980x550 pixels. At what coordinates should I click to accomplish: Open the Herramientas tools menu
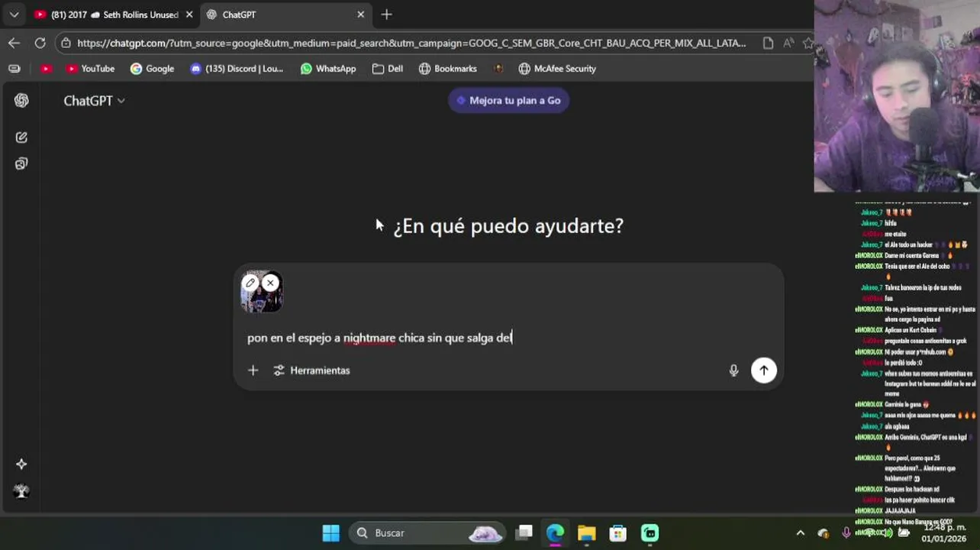pyautogui.click(x=311, y=370)
